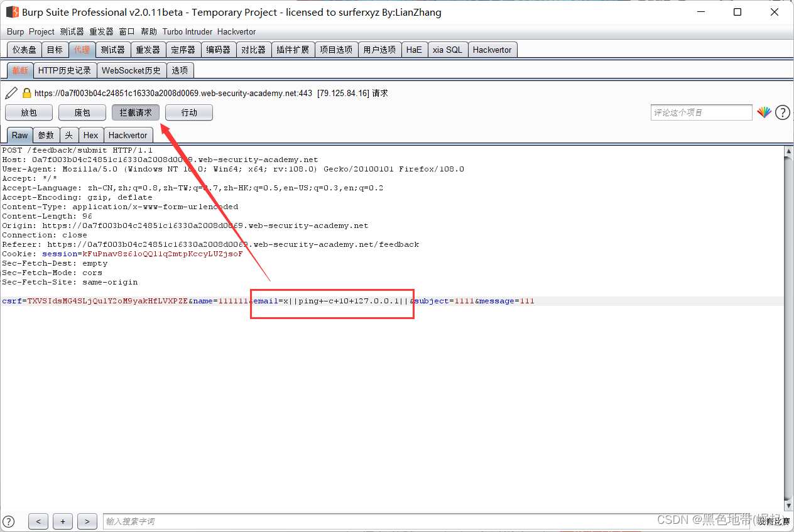Open the 行动 action menu
794x532 pixels.
(x=189, y=112)
